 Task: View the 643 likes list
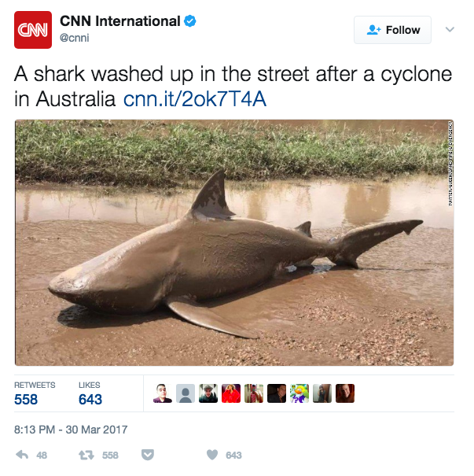pos(90,393)
